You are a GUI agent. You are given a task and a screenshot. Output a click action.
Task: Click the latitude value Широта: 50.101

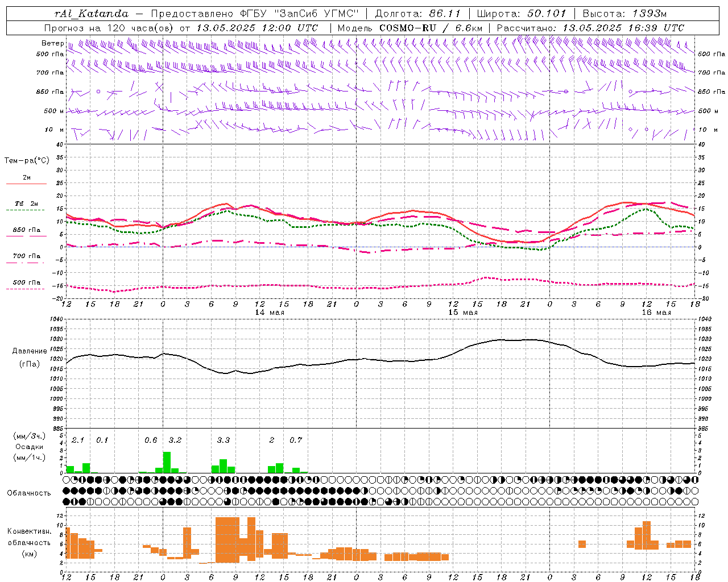(x=522, y=14)
